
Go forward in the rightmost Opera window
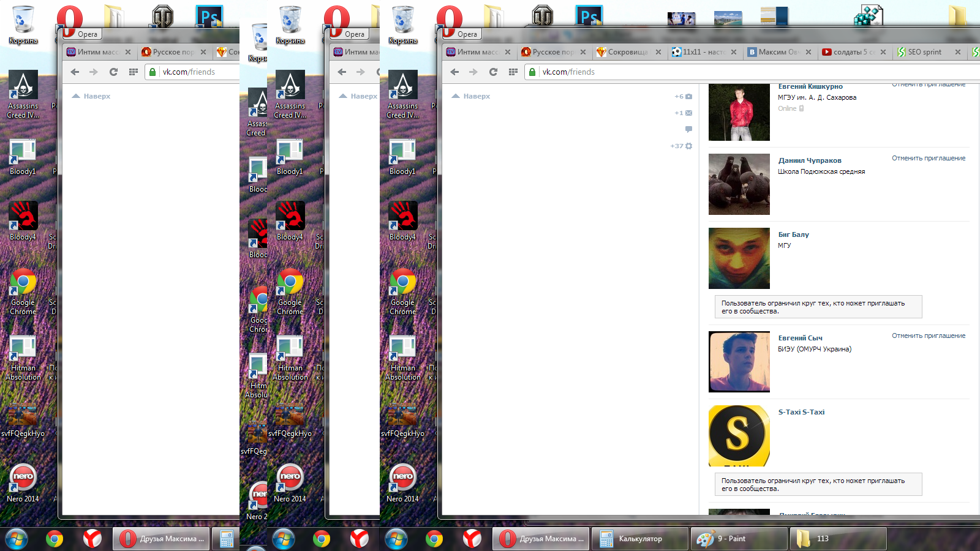[473, 72]
